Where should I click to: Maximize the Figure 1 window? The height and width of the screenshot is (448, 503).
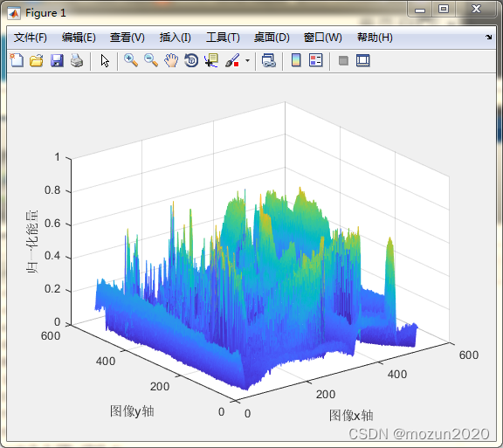[444, 10]
